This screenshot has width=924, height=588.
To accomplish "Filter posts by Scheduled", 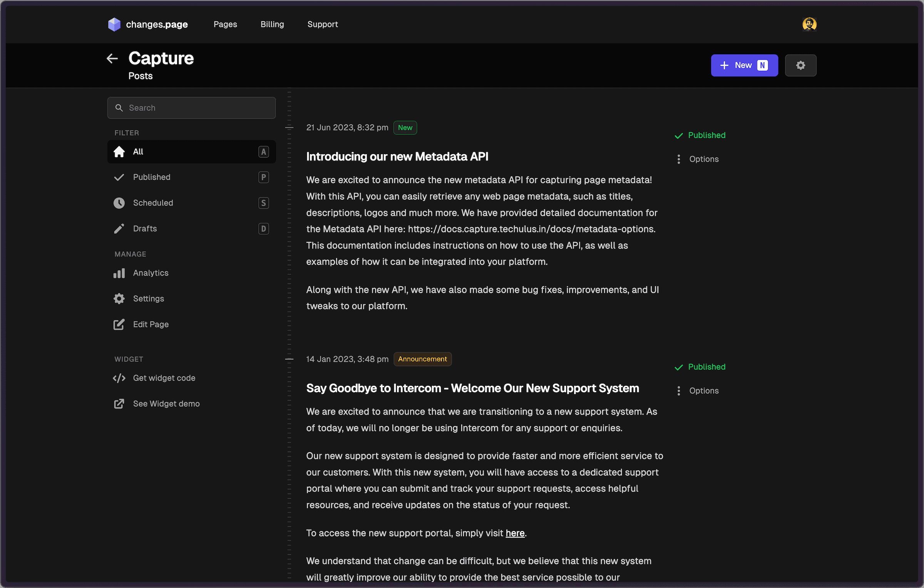I will [x=153, y=203].
